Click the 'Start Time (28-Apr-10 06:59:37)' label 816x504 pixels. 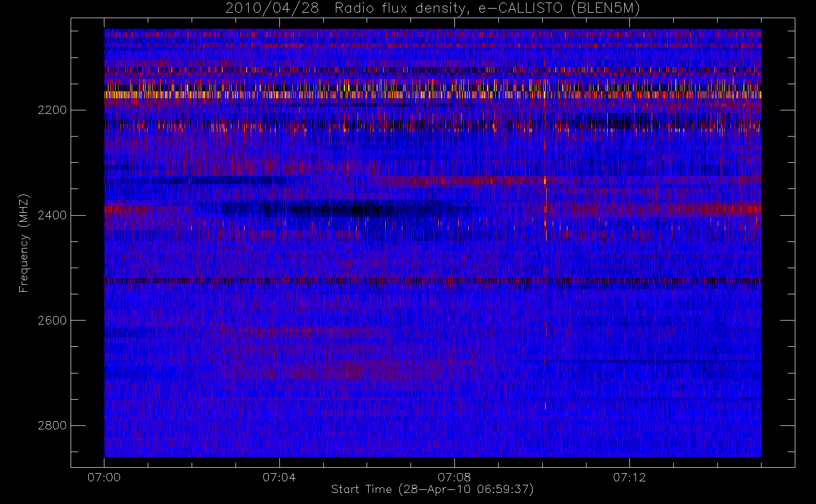[432, 489]
